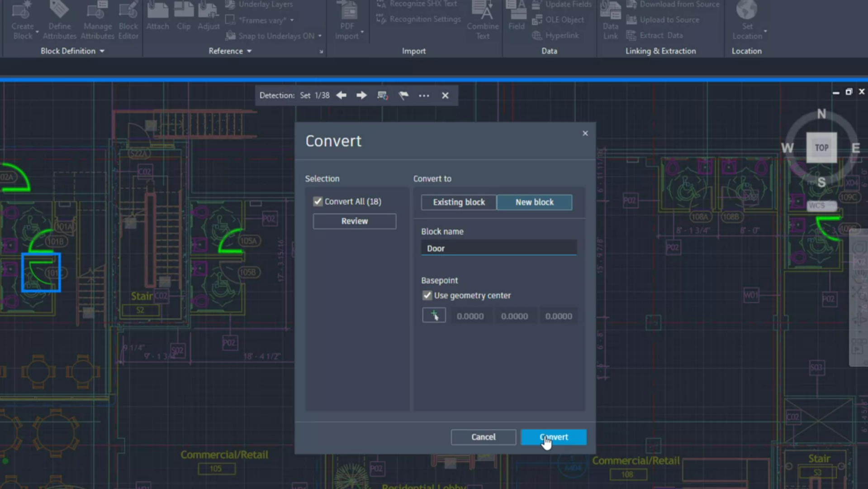Click the previous detection set arrow
This screenshot has height=489, width=868.
tap(342, 96)
